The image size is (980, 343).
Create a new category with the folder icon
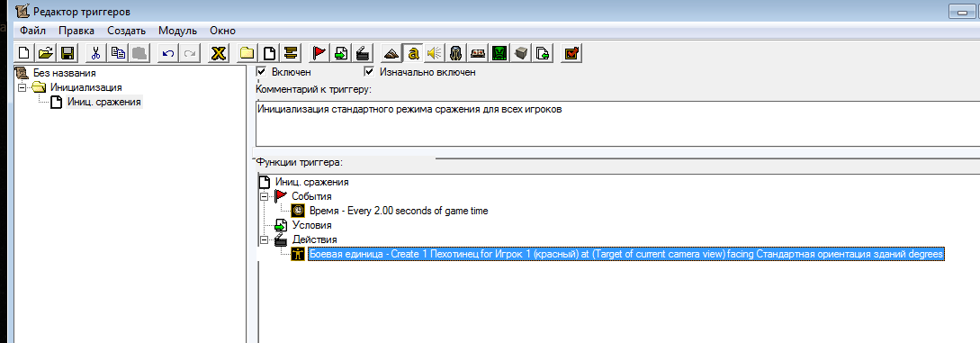[247, 52]
